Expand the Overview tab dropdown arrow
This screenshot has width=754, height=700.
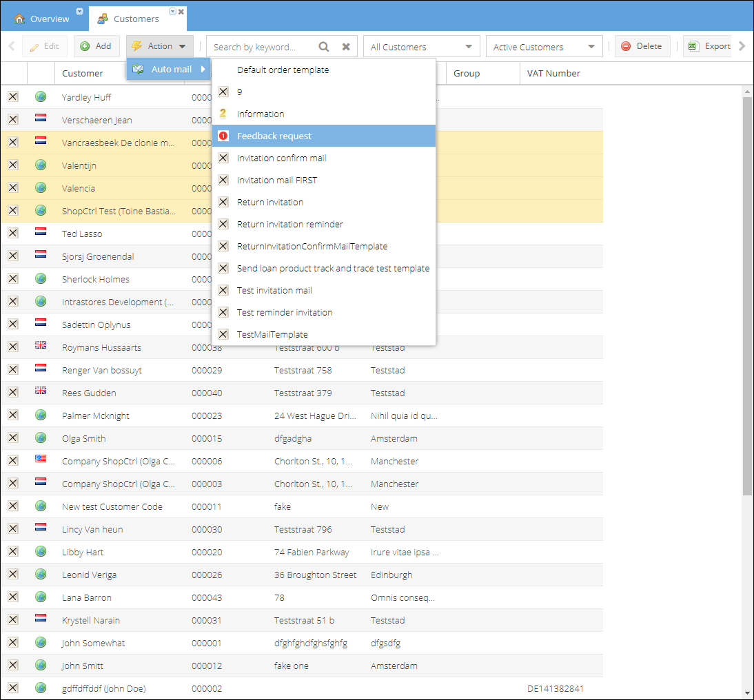point(80,11)
